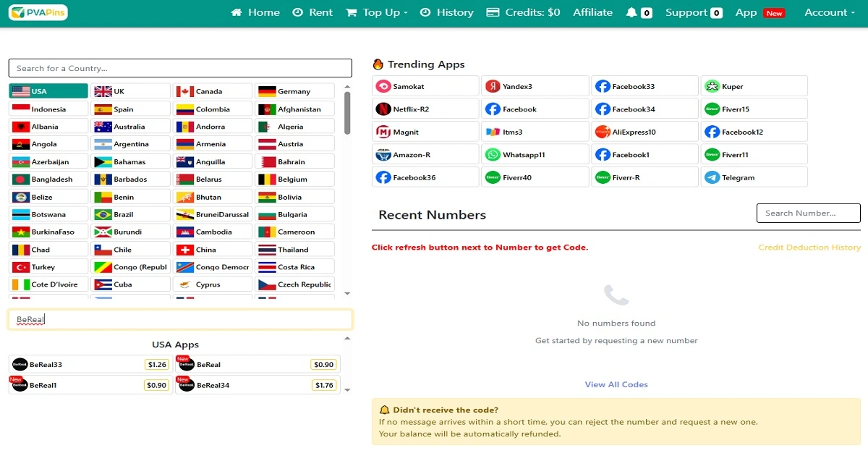This screenshot has width=868, height=456.
Task: Open the Rent page
Action: (312, 12)
